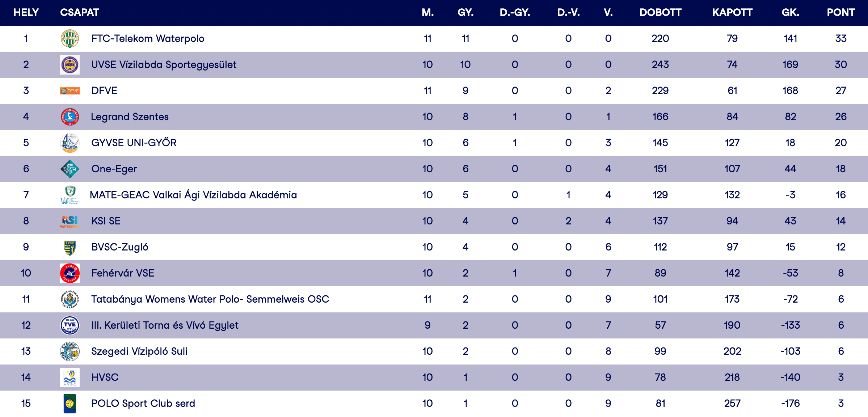Click the Szegedi Vízipóló Suli crest

tap(70, 351)
